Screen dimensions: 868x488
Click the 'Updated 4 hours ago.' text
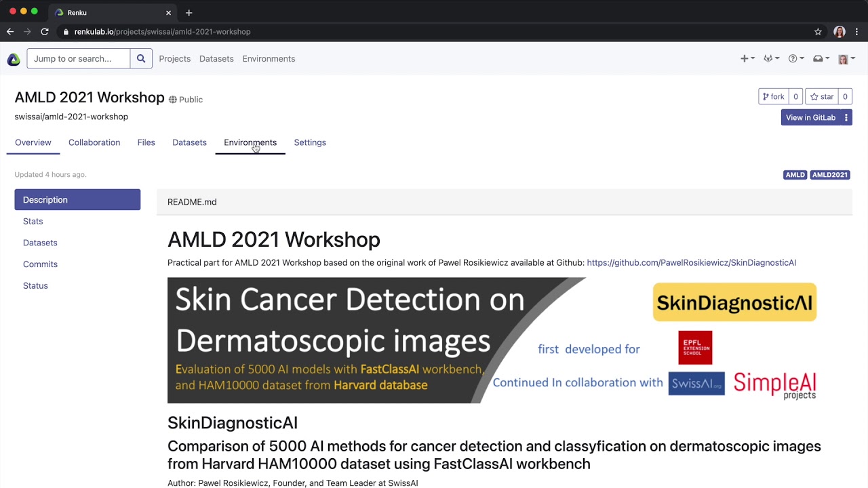[x=50, y=175]
